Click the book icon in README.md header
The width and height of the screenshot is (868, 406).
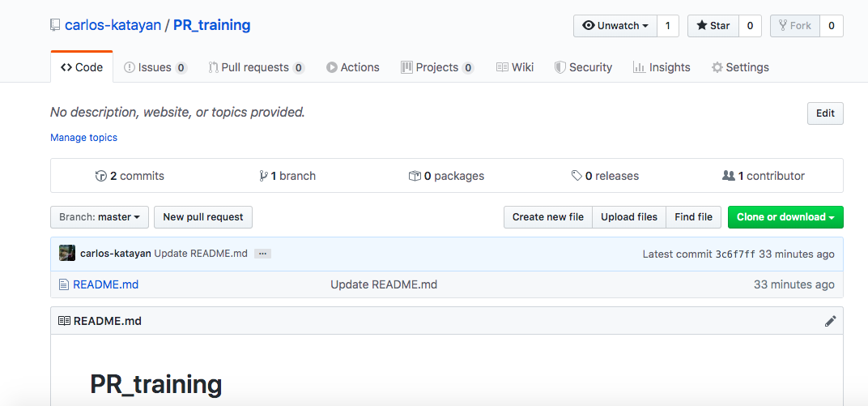[65, 321]
